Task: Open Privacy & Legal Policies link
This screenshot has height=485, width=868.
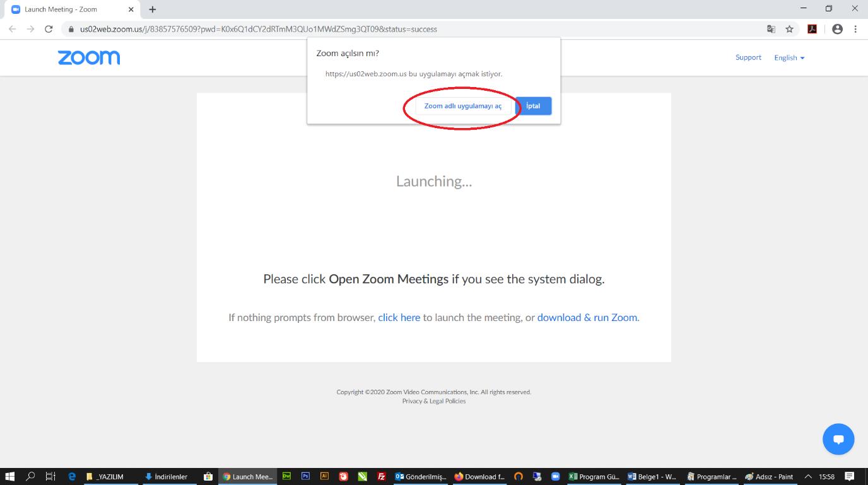Action: pyautogui.click(x=434, y=401)
